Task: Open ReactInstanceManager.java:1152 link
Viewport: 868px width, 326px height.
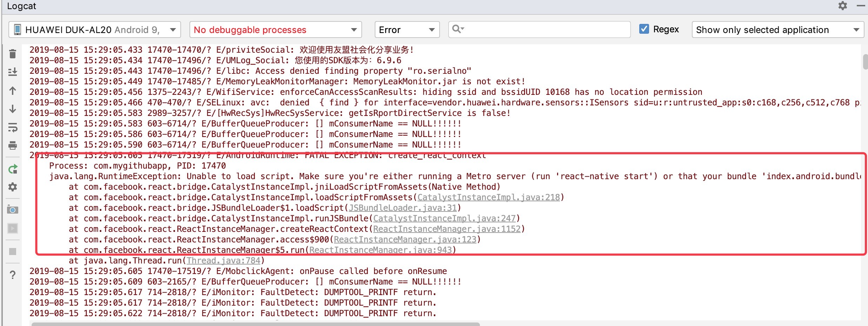Action: [x=447, y=229]
